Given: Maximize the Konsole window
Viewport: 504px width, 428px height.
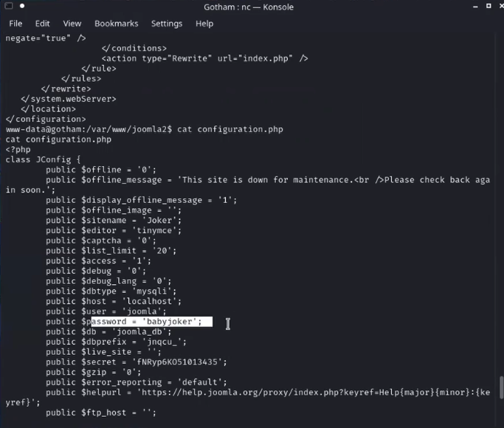Looking at the screenshot, I should pyautogui.click(x=489, y=6).
